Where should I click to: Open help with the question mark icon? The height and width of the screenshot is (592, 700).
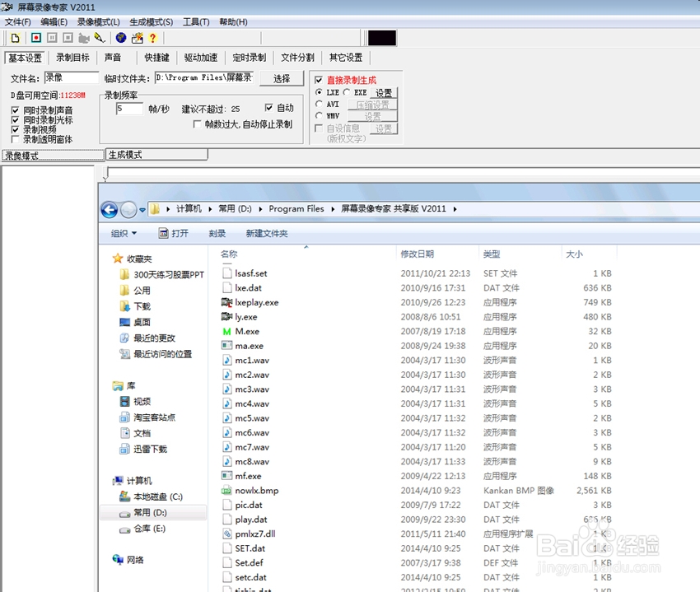(152, 38)
